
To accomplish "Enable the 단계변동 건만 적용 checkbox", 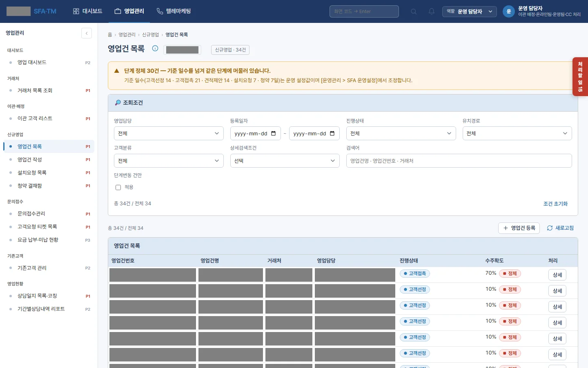I will tap(118, 187).
